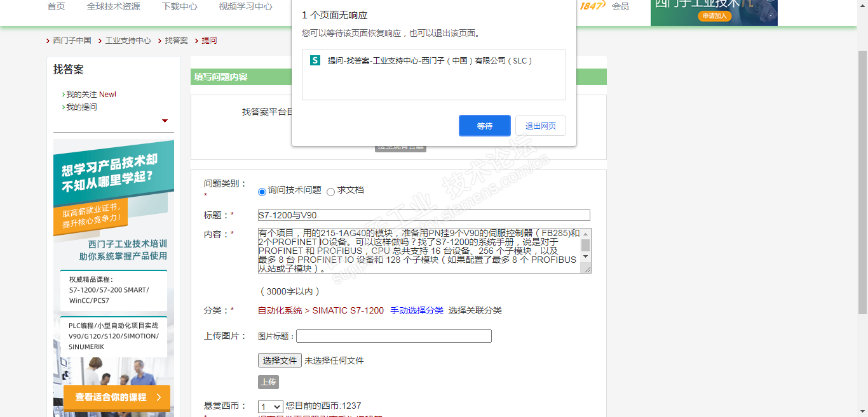Click the 选择文件 button
The width and height of the screenshot is (868, 417).
pos(280,361)
